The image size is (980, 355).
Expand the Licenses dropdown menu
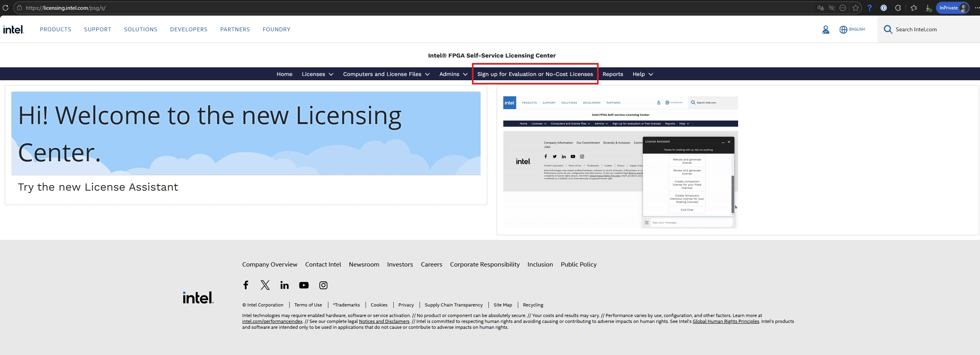tap(317, 74)
